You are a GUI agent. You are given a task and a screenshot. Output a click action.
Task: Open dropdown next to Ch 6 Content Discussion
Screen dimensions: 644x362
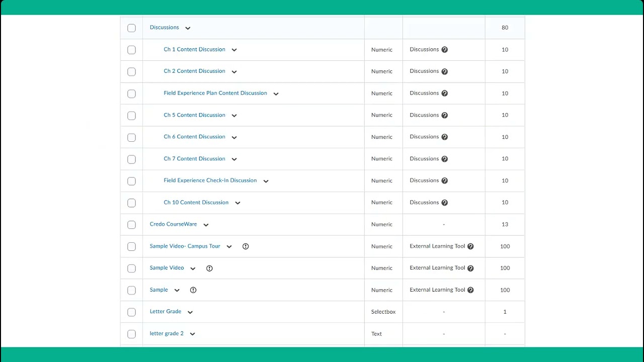click(x=234, y=137)
